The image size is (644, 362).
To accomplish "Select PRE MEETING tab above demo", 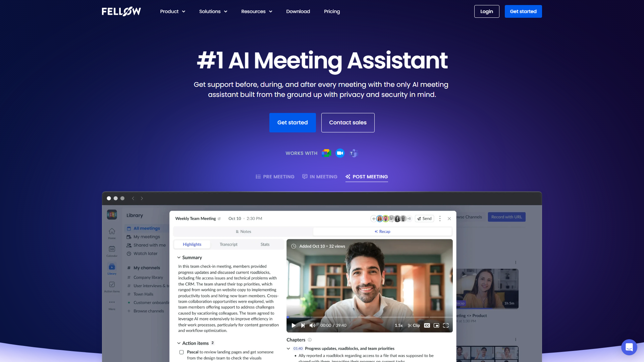I will (x=274, y=176).
